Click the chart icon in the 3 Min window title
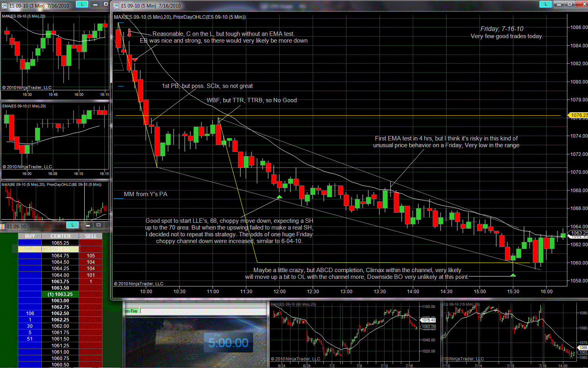This screenshot has width=588, height=368. coord(4,6)
